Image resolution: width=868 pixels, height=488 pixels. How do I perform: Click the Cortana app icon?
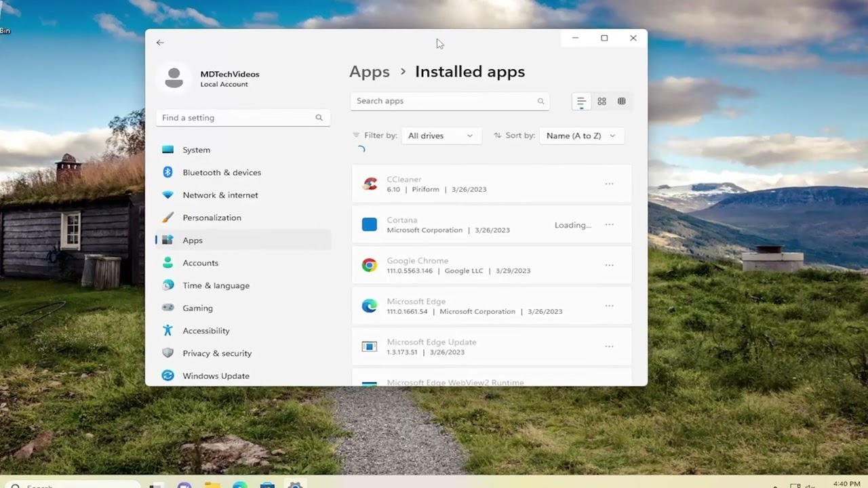(370, 224)
